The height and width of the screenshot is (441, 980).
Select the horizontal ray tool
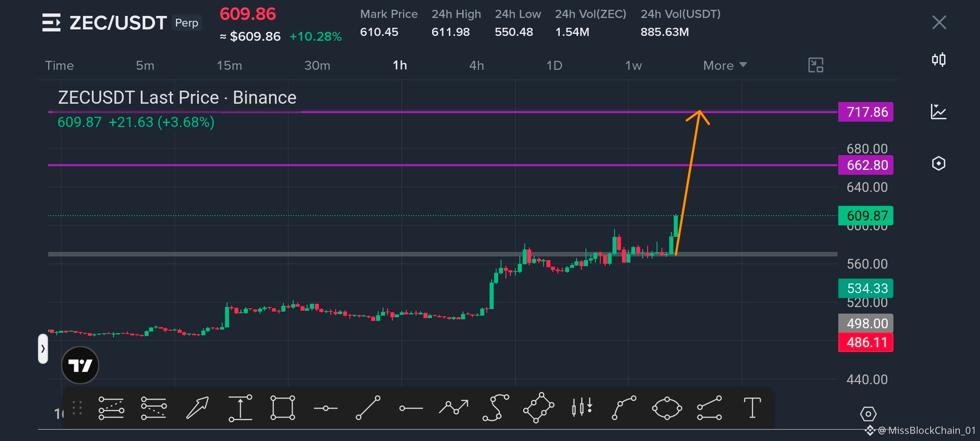click(x=411, y=408)
